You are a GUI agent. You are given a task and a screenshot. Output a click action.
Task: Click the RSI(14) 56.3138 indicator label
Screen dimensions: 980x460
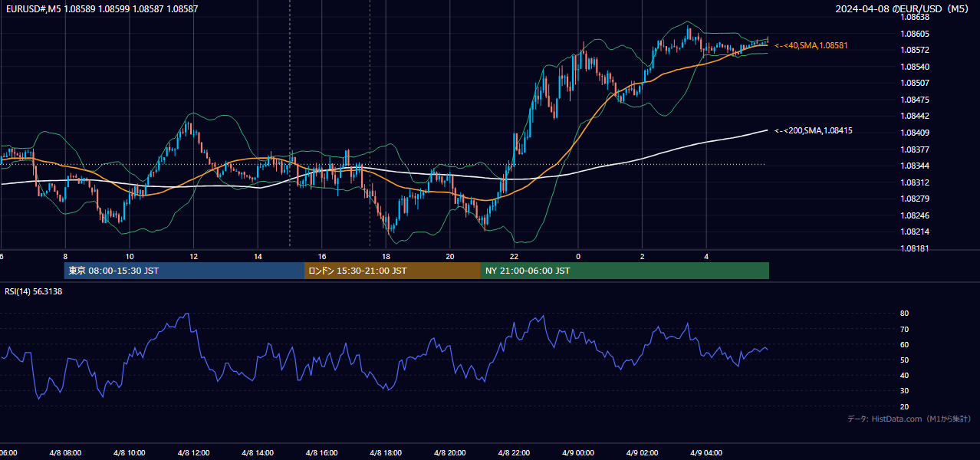tap(34, 291)
